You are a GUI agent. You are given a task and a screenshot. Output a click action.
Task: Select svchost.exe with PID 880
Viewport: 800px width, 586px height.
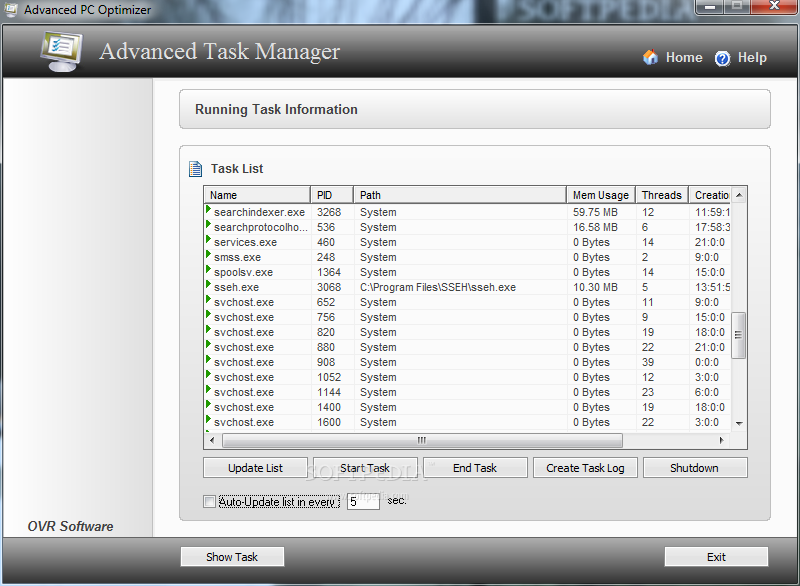point(467,347)
